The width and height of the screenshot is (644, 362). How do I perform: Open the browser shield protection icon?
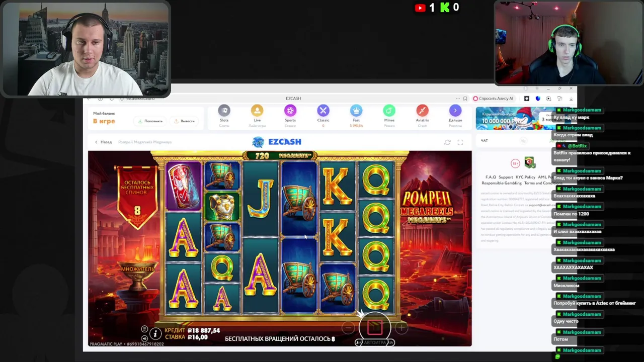pos(538,99)
